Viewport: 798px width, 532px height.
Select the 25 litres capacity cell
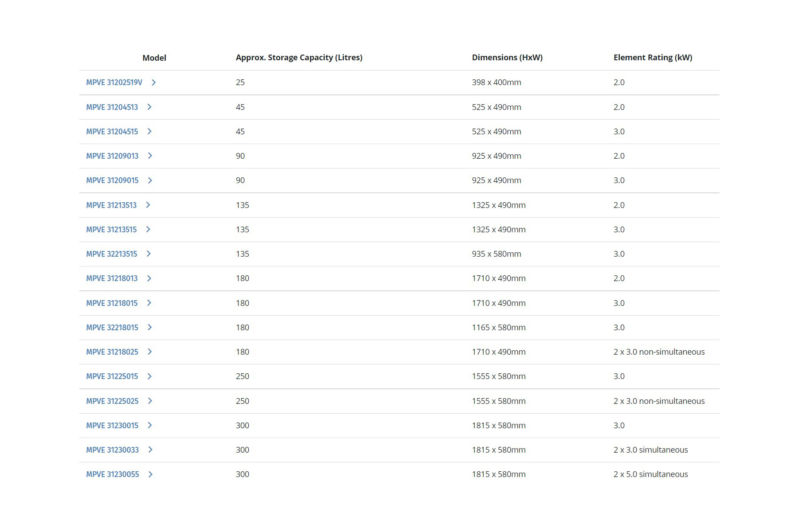point(240,82)
